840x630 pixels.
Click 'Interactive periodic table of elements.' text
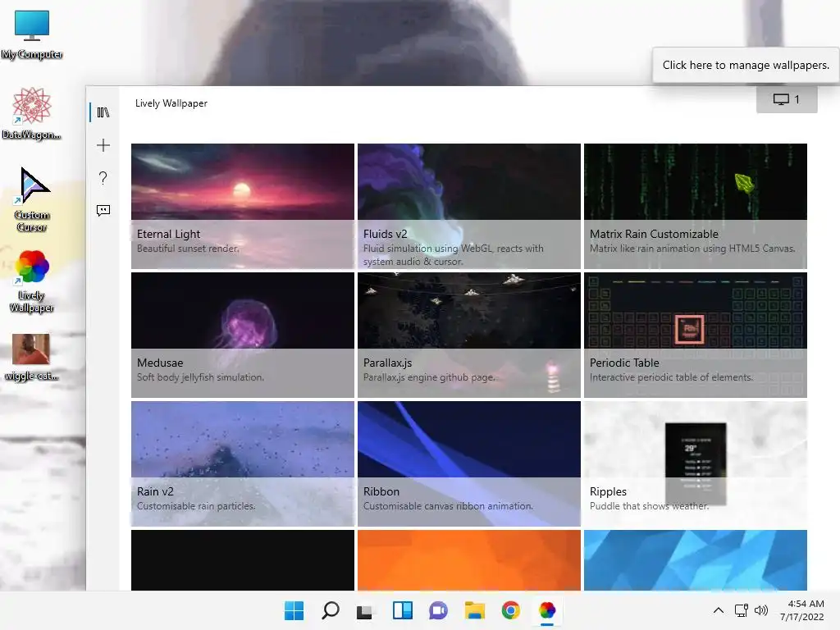click(x=671, y=377)
